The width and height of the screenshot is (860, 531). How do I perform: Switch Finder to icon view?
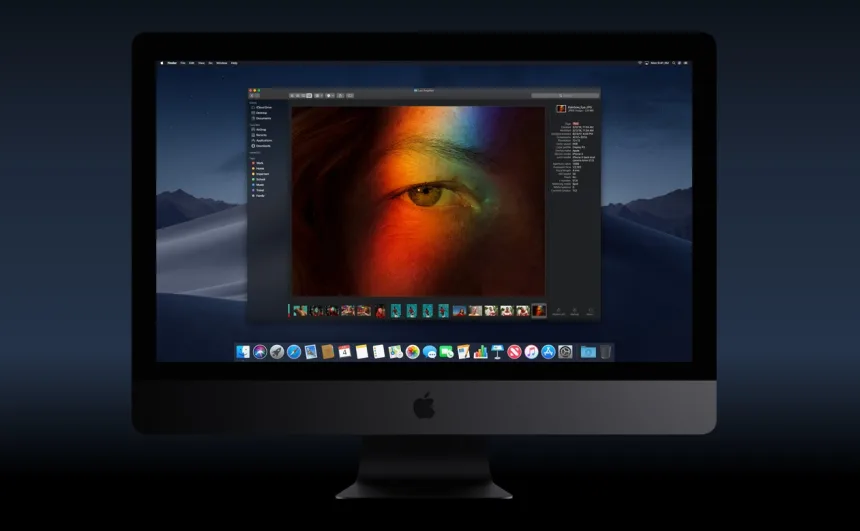click(x=292, y=95)
